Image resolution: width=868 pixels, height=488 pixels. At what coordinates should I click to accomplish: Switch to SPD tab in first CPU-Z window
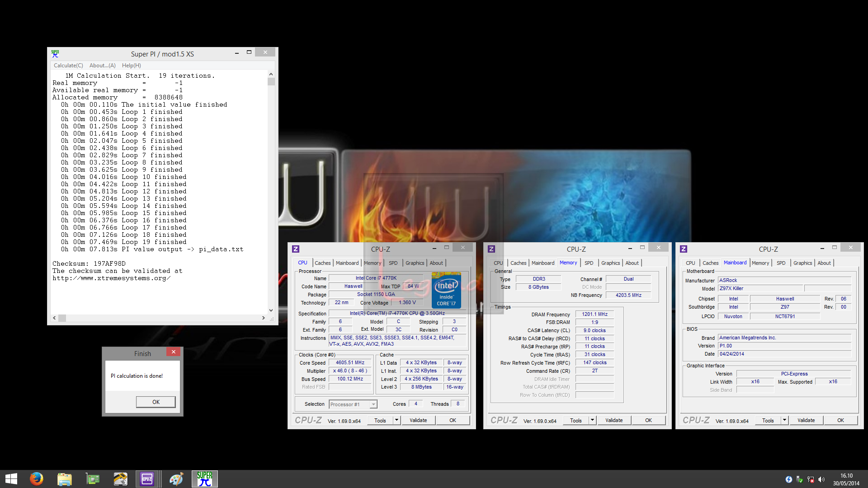click(393, 263)
